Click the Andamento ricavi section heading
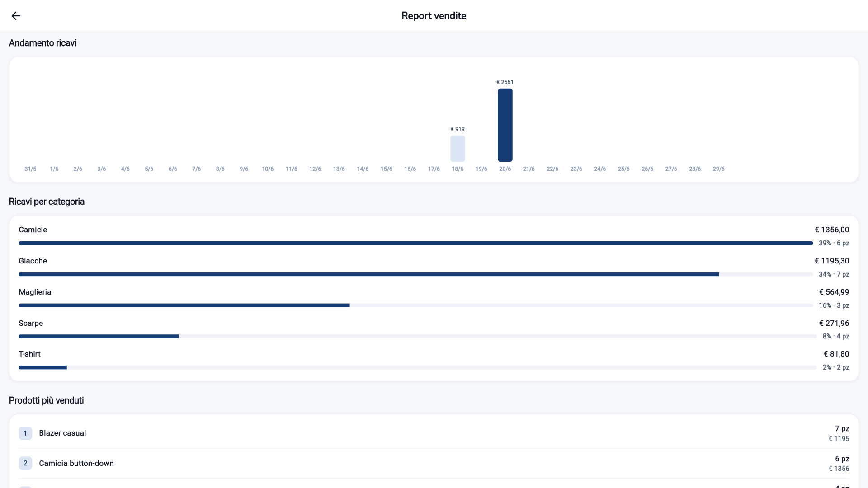 click(x=42, y=43)
